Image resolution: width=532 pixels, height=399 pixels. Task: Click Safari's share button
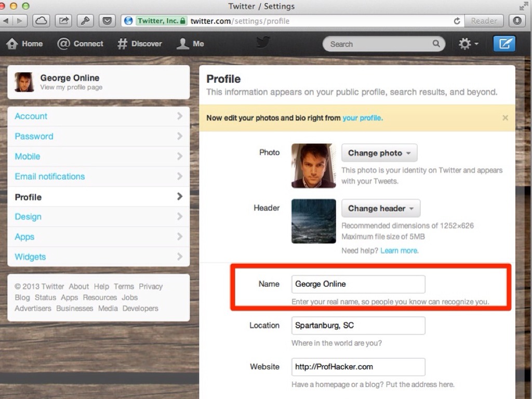point(63,21)
